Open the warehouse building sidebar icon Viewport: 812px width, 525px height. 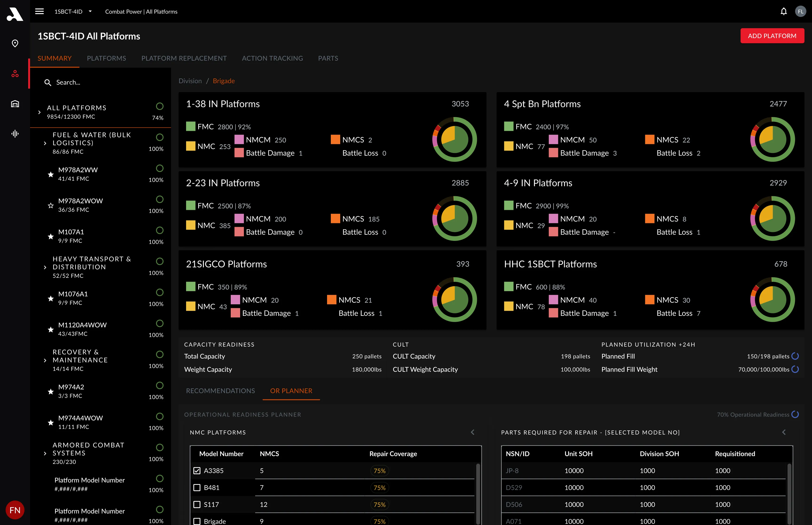(15, 104)
